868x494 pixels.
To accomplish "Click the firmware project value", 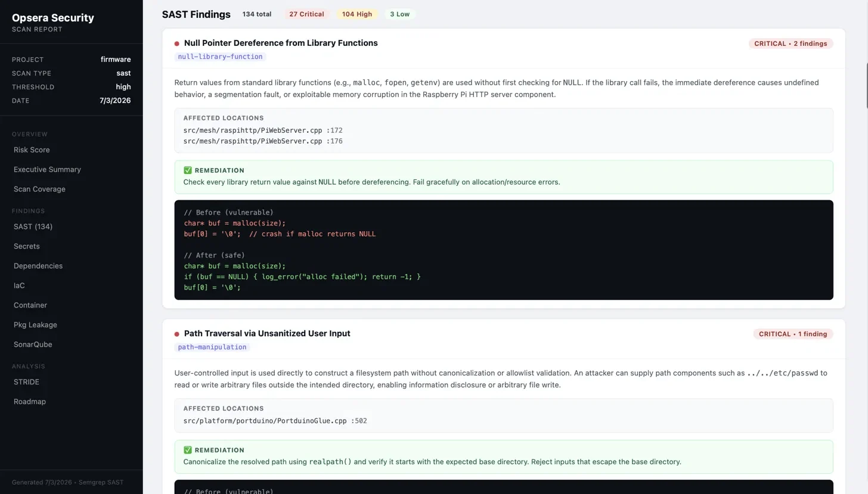I will [116, 60].
